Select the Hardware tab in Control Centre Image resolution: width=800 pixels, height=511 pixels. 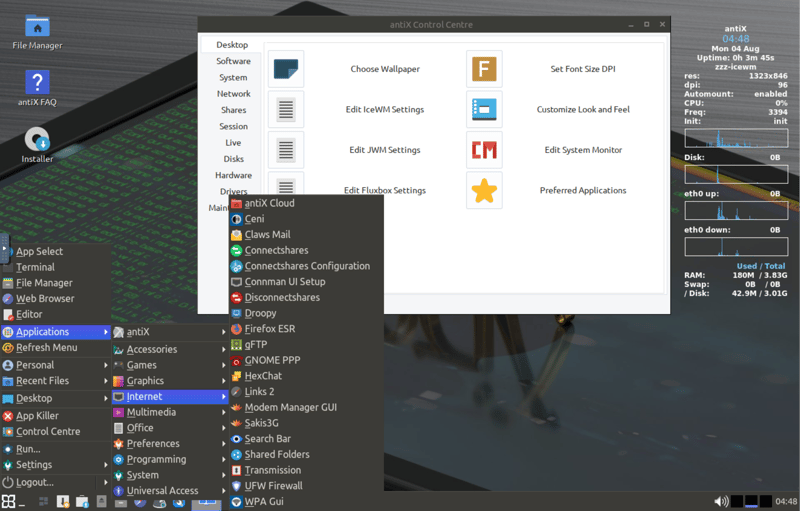[233, 176]
